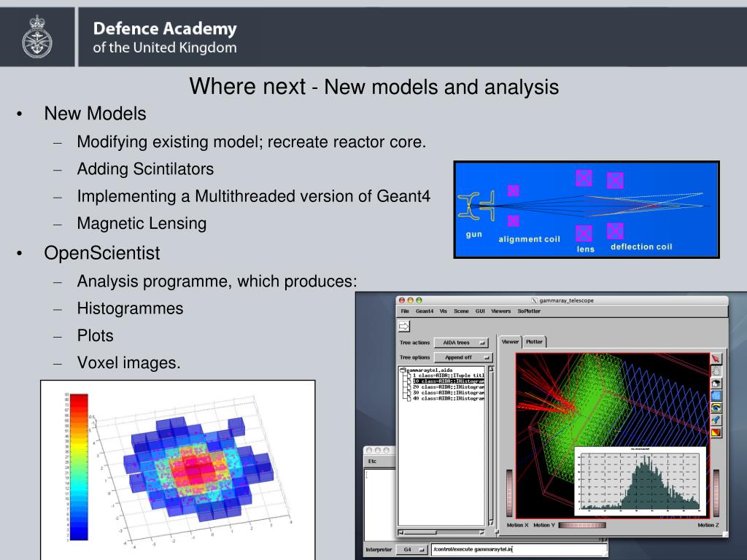
Task: Click the 'Voxel images.' bullet text
Action: click(128, 363)
